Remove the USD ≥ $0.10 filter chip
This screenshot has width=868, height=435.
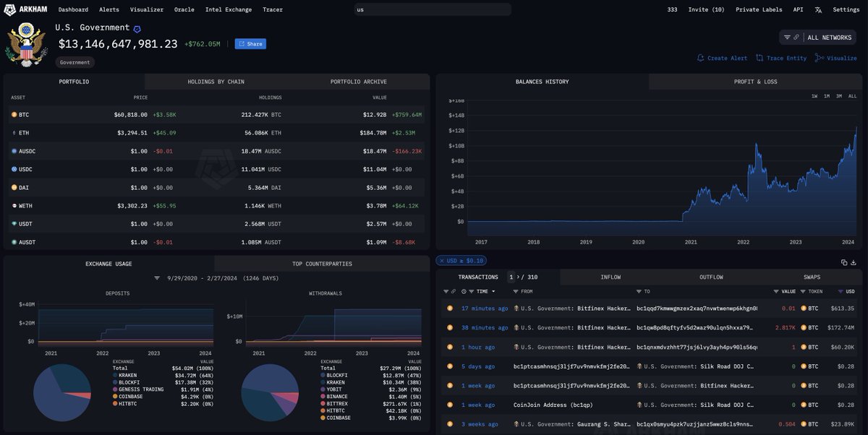[441, 260]
